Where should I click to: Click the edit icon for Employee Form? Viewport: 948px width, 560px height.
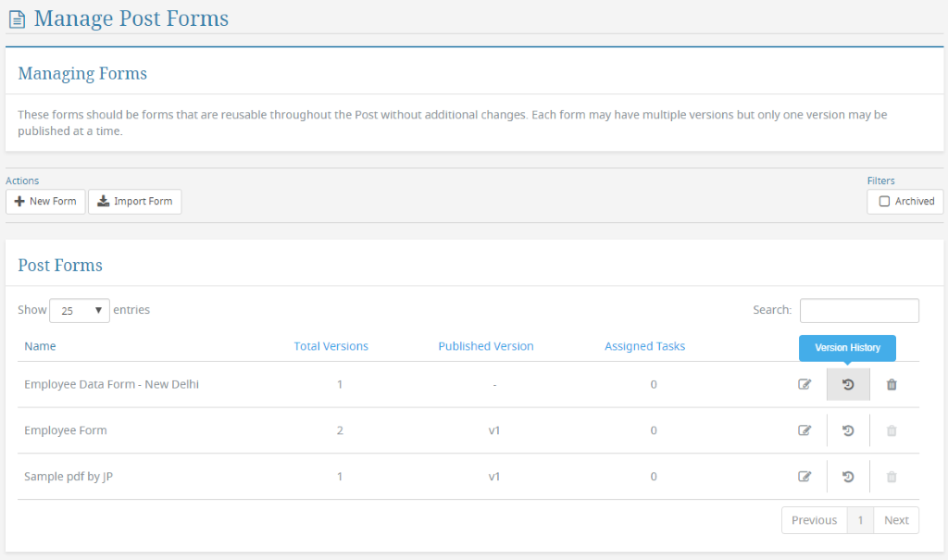click(805, 430)
